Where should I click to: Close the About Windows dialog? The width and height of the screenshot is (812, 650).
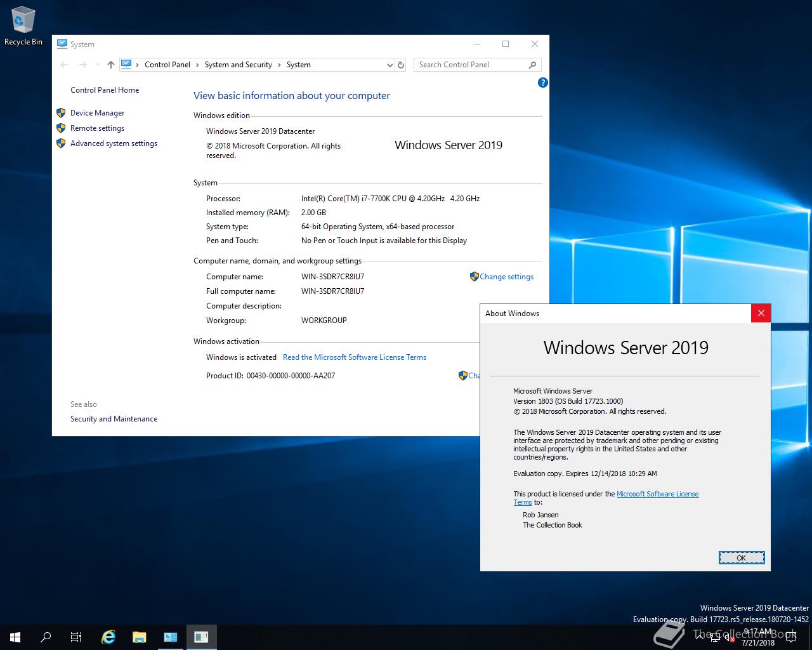coord(761,313)
